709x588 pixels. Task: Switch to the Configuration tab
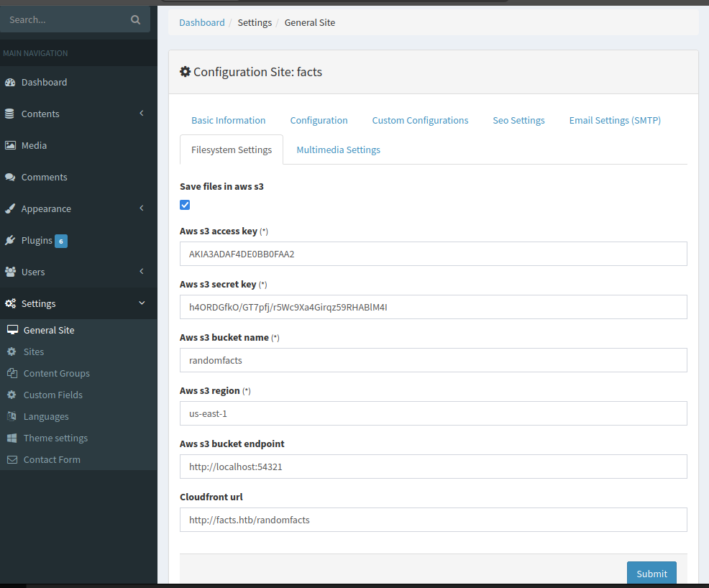pos(319,120)
